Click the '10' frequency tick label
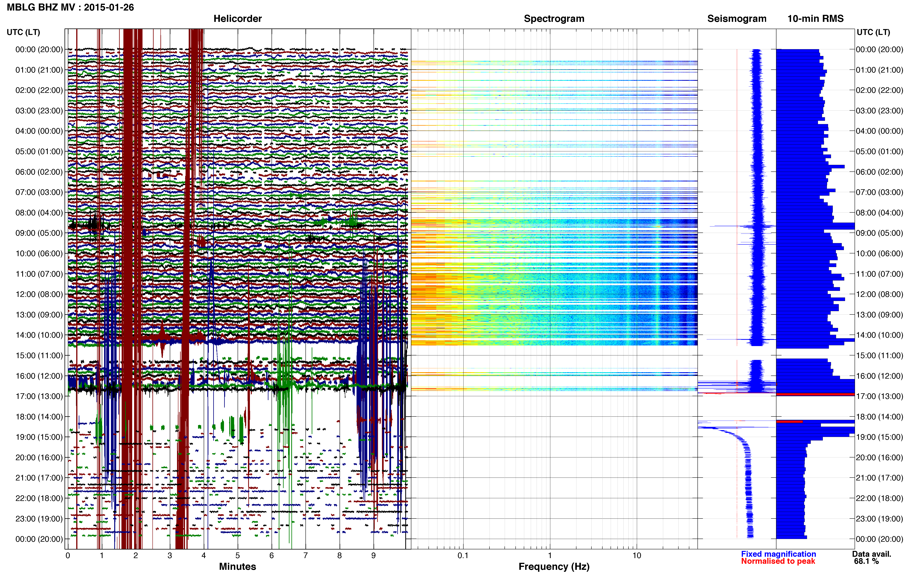This screenshot has height=578, width=924. (x=636, y=555)
